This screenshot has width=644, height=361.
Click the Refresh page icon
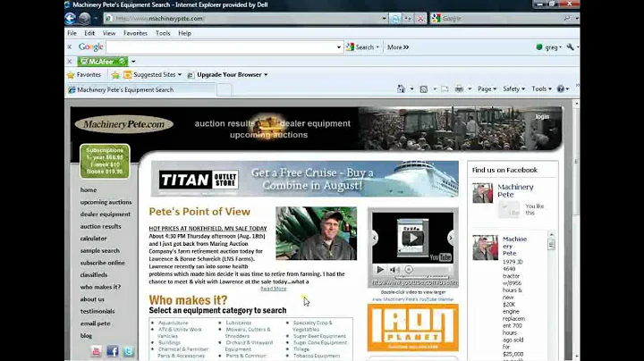click(x=395, y=19)
